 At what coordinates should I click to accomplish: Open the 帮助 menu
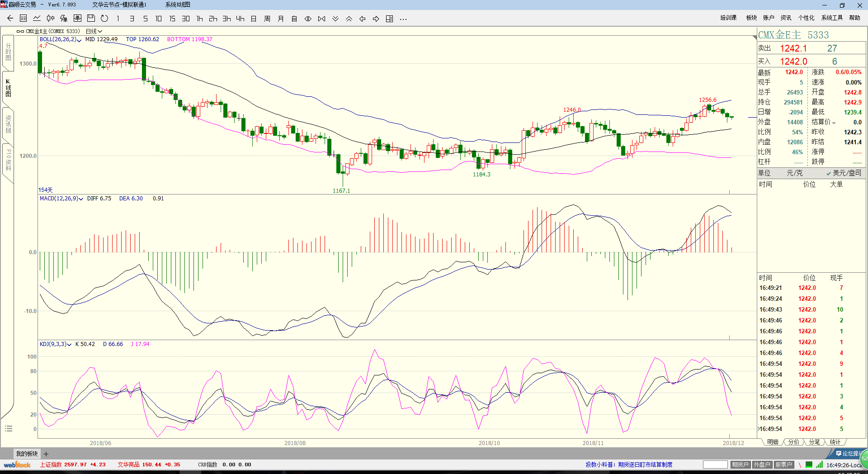click(855, 18)
